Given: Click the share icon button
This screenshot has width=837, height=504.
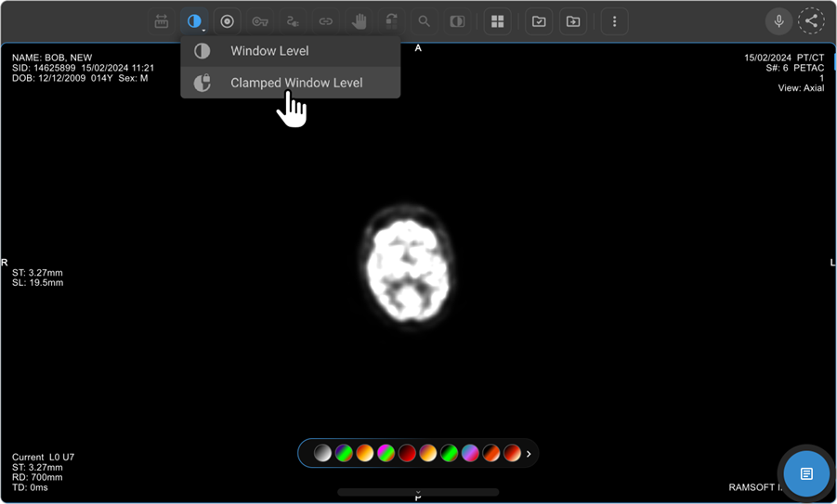Looking at the screenshot, I should click(811, 21).
